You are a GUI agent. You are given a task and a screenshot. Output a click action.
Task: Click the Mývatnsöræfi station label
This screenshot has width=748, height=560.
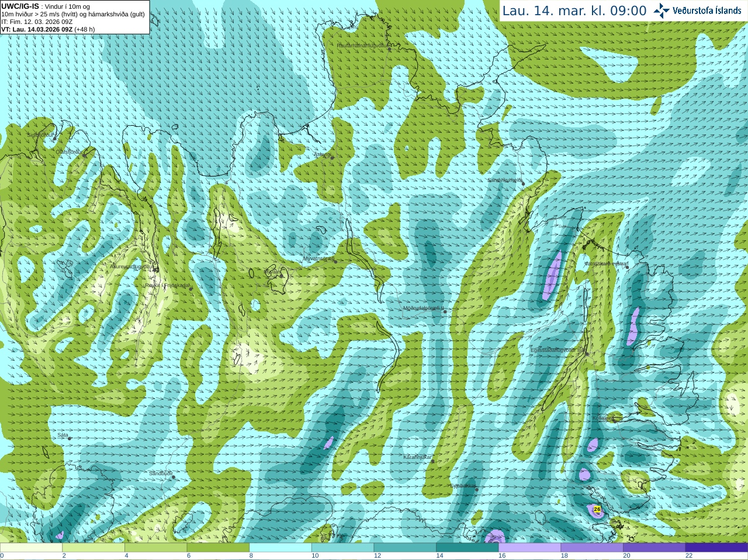[318, 258]
